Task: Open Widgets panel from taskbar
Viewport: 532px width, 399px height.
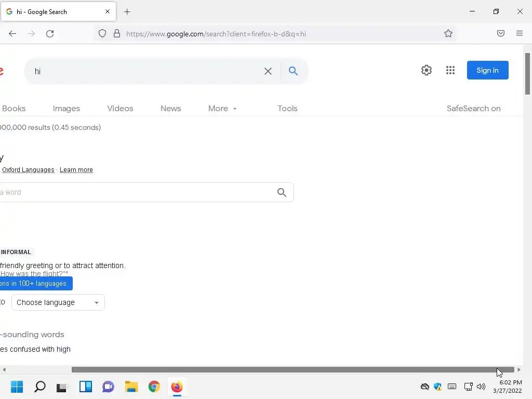Action: (86, 387)
